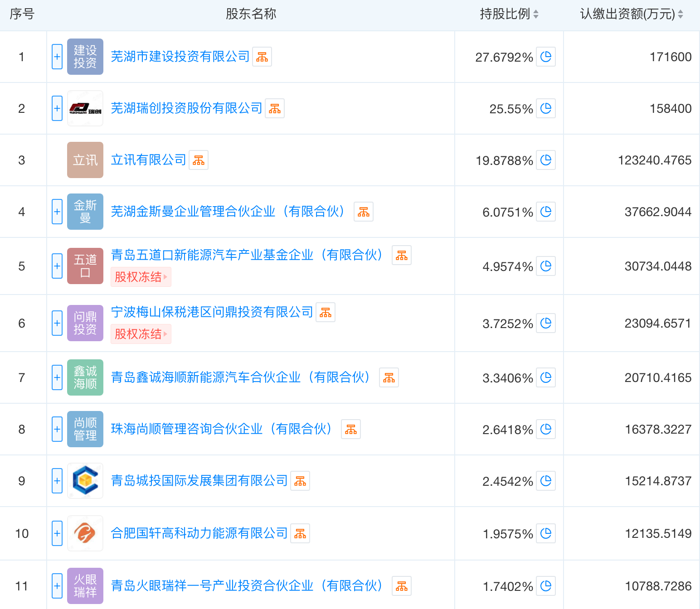
Task: Click the 问鼎投资 logo thumbnail
Action: coord(85,323)
